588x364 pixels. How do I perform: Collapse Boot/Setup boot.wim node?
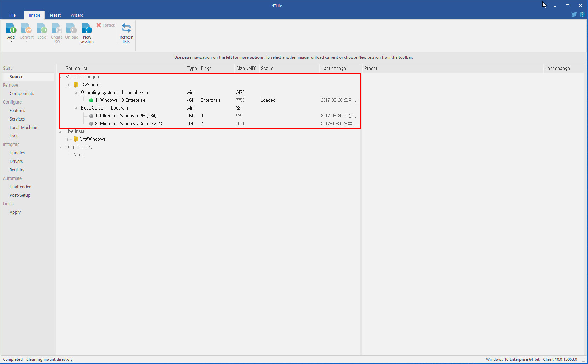pos(76,108)
